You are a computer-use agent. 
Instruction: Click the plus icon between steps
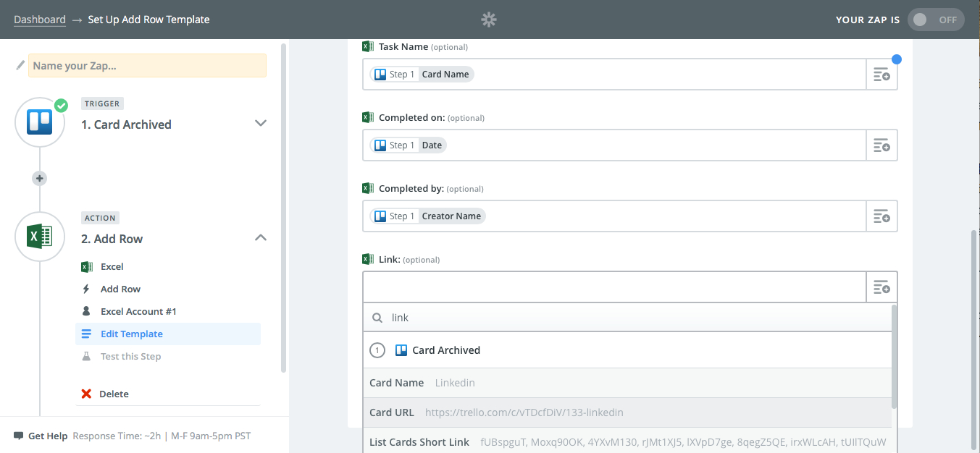40,178
